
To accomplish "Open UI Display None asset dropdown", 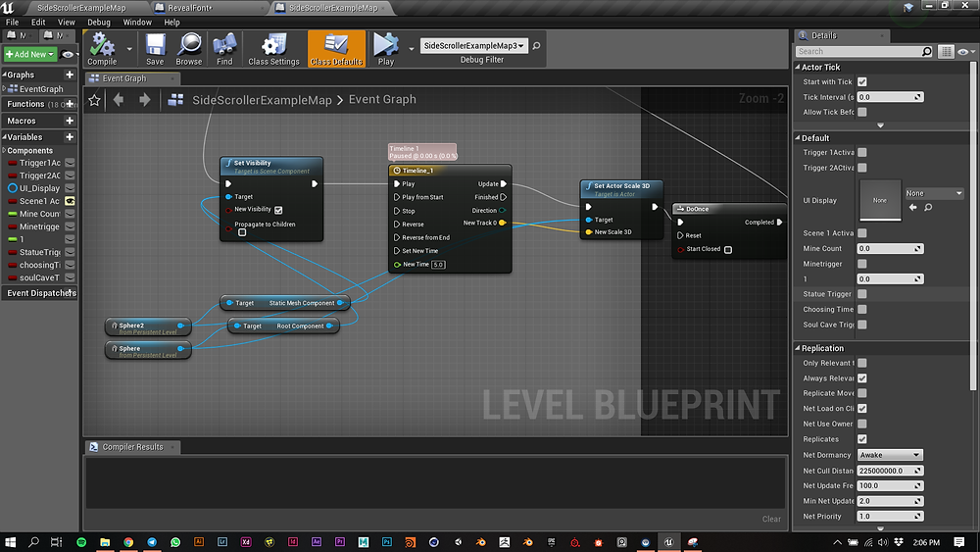I will click(x=934, y=193).
